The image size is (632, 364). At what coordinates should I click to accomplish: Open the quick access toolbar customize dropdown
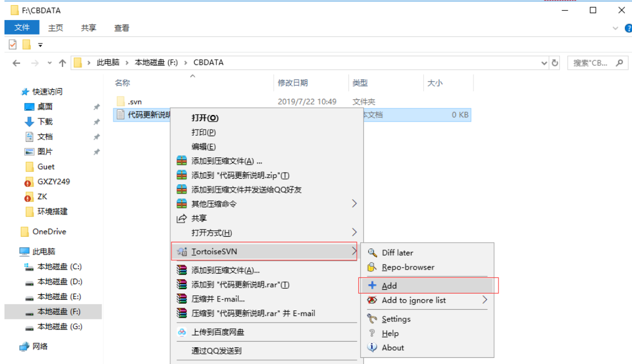40,45
